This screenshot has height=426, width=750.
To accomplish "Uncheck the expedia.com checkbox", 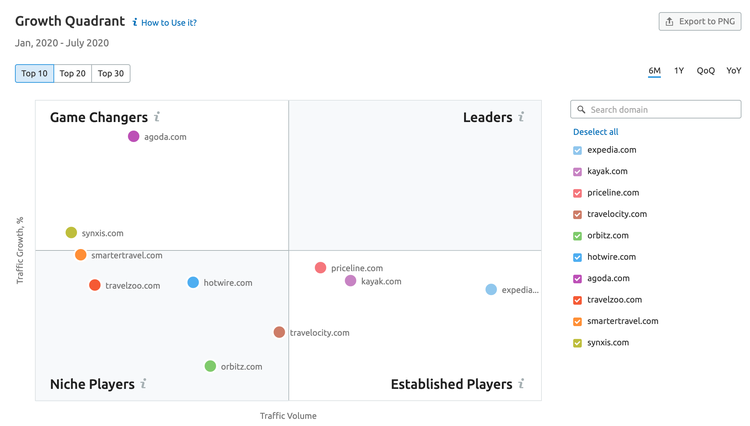I will pyautogui.click(x=577, y=150).
